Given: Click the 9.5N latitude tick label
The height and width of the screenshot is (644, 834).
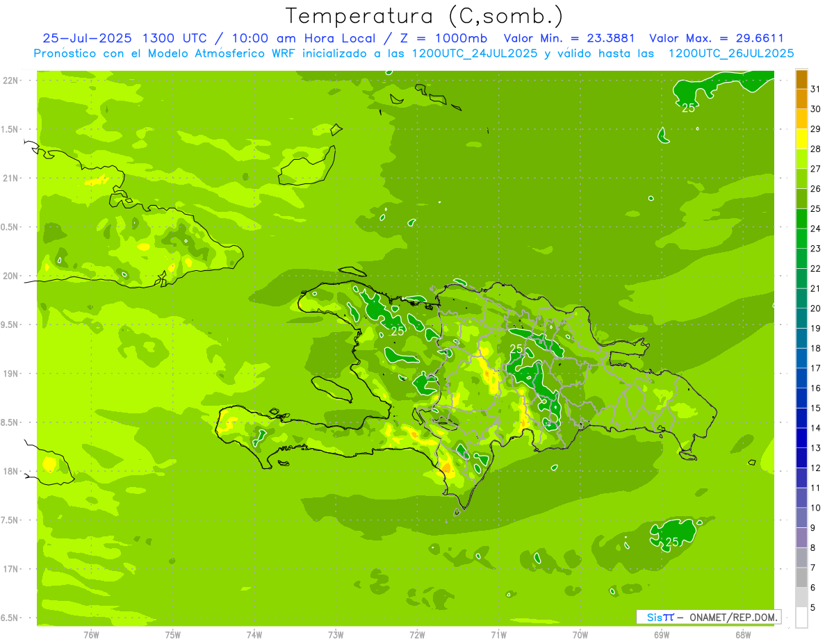Looking at the screenshot, I should tap(10, 324).
